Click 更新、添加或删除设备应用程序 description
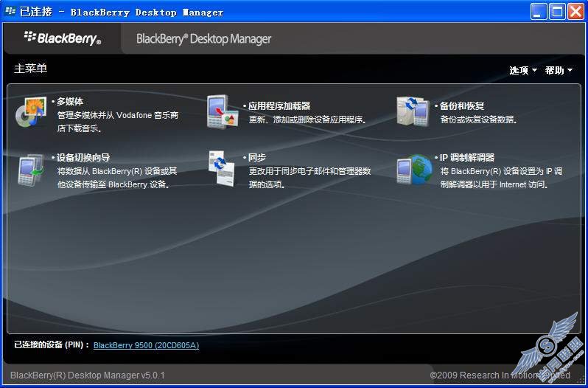 tap(307, 119)
